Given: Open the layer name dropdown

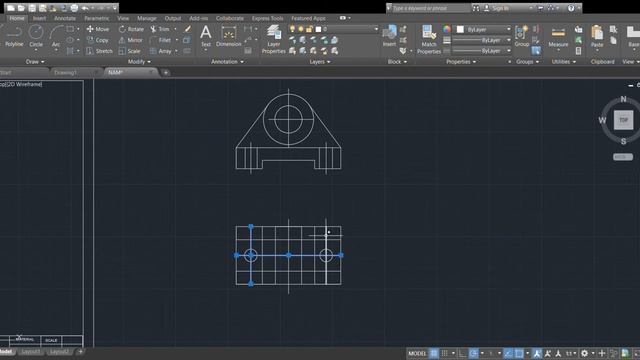Looking at the screenshot, I should tap(376, 29).
